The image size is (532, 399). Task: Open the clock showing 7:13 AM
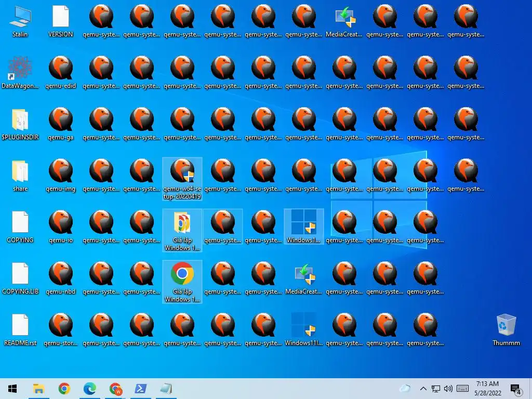click(x=487, y=389)
